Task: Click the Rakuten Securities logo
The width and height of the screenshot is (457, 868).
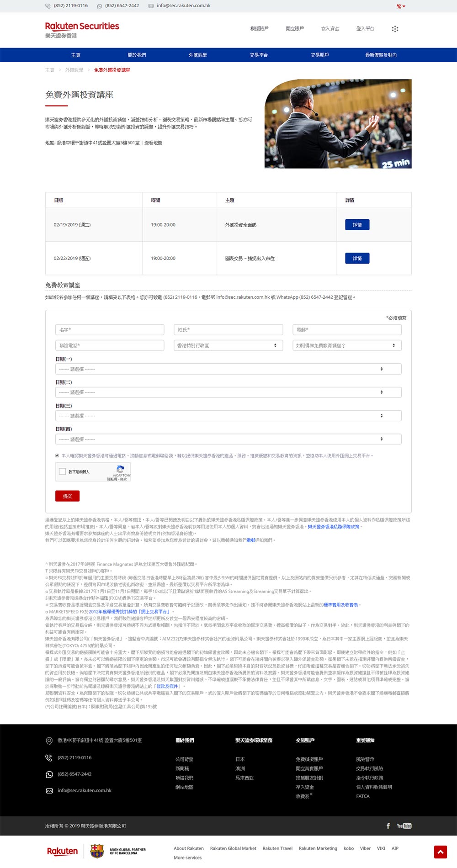Action: [x=82, y=30]
